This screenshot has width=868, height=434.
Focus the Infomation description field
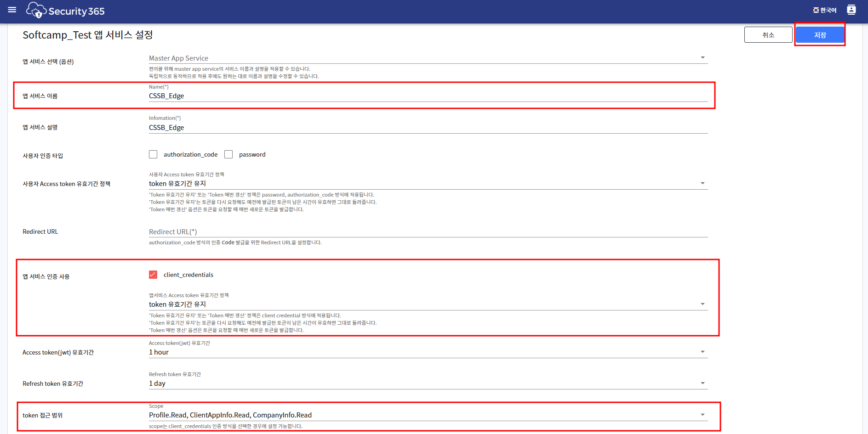[428, 128]
